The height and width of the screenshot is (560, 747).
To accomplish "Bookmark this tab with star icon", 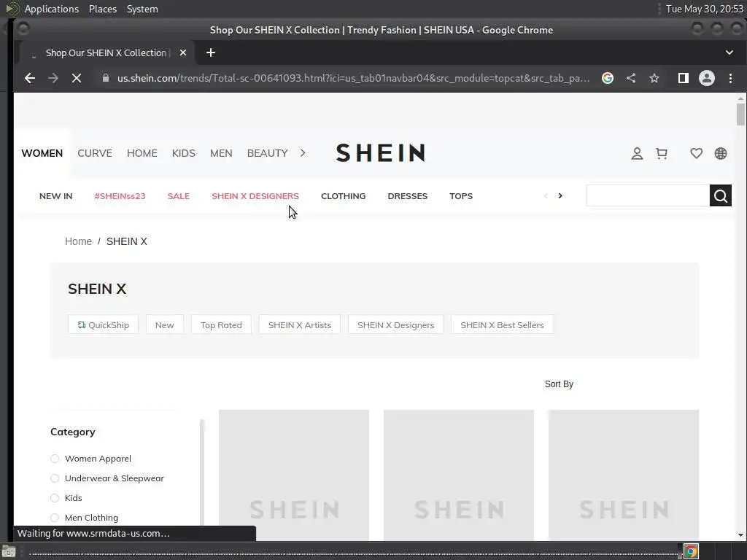I will click(654, 78).
